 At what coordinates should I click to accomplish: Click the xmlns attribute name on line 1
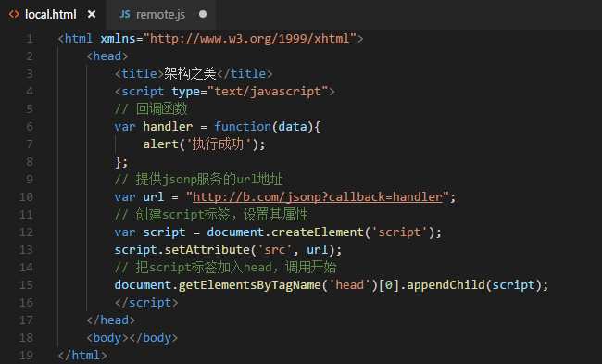pos(118,38)
